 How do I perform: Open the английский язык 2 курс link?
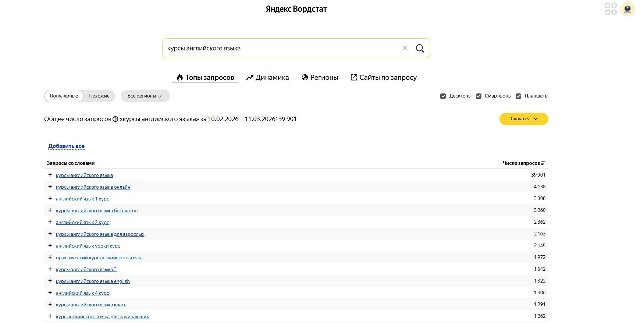point(82,223)
